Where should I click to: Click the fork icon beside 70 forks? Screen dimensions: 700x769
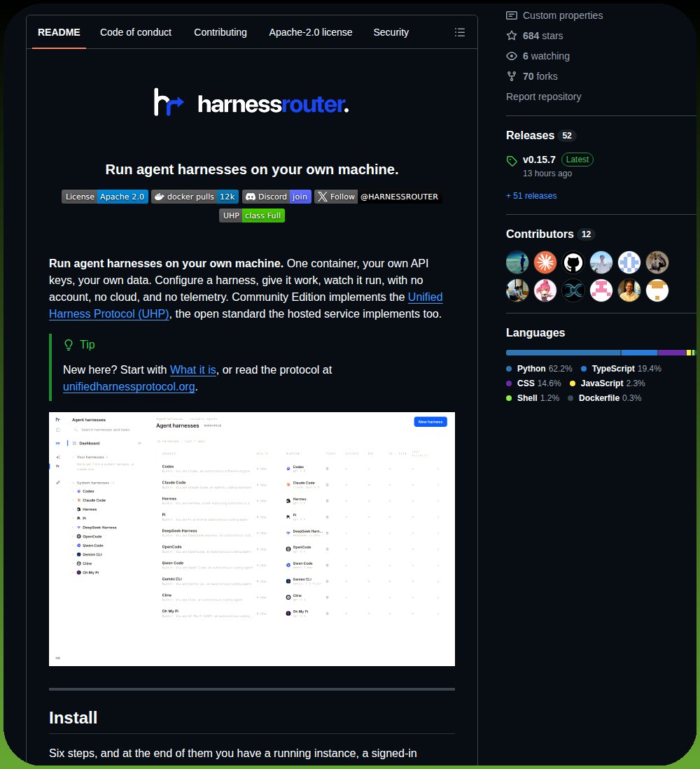tap(512, 76)
